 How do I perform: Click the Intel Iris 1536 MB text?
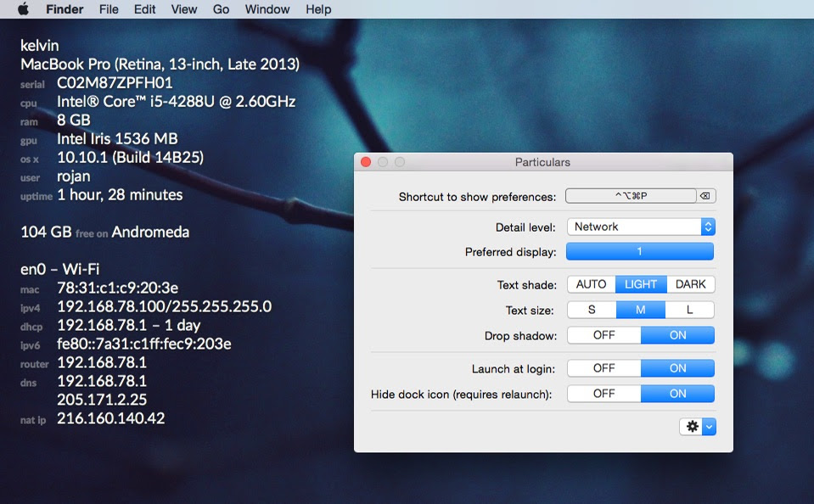[117, 139]
